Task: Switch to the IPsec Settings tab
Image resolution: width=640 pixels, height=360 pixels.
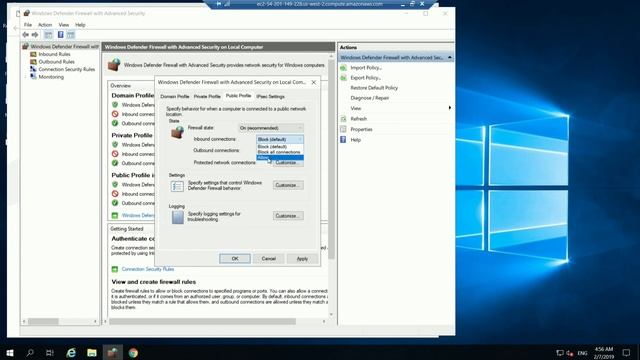Action: coord(270,97)
